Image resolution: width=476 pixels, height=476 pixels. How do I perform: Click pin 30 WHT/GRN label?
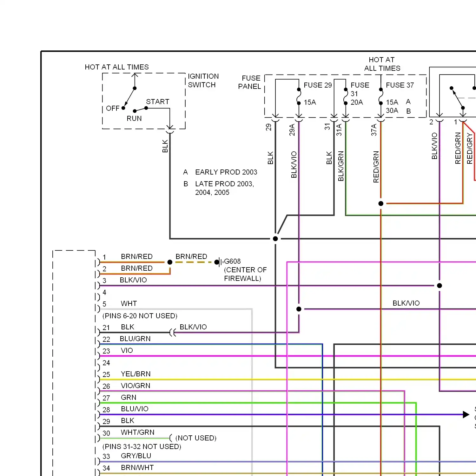click(x=137, y=432)
